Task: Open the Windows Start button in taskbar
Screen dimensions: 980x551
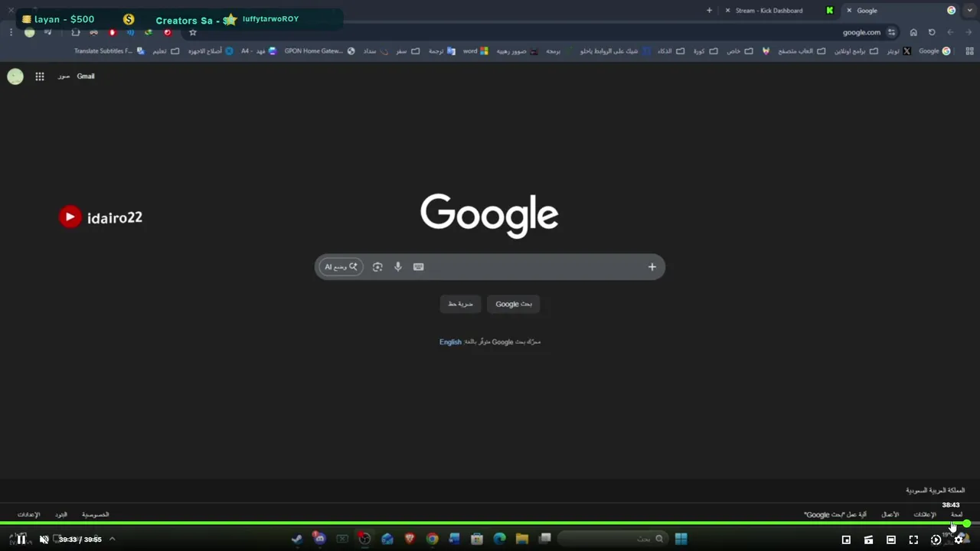Action: (681, 539)
